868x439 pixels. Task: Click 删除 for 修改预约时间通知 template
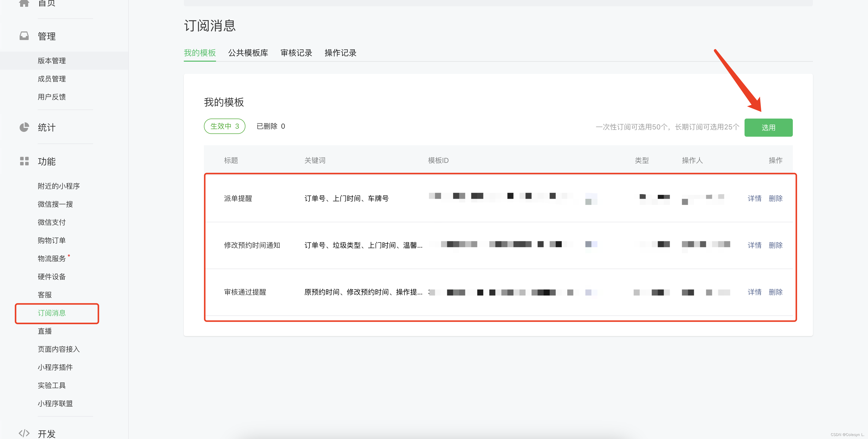click(x=775, y=245)
